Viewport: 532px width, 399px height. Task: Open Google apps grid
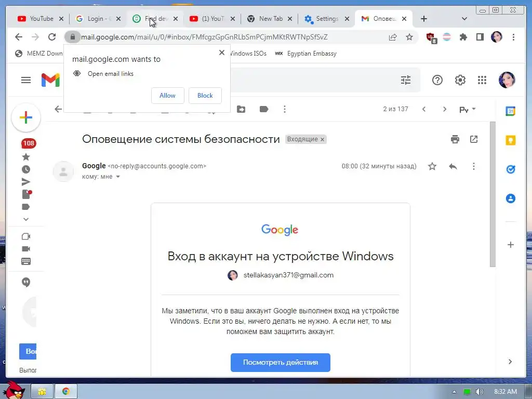[x=482, y=80]
